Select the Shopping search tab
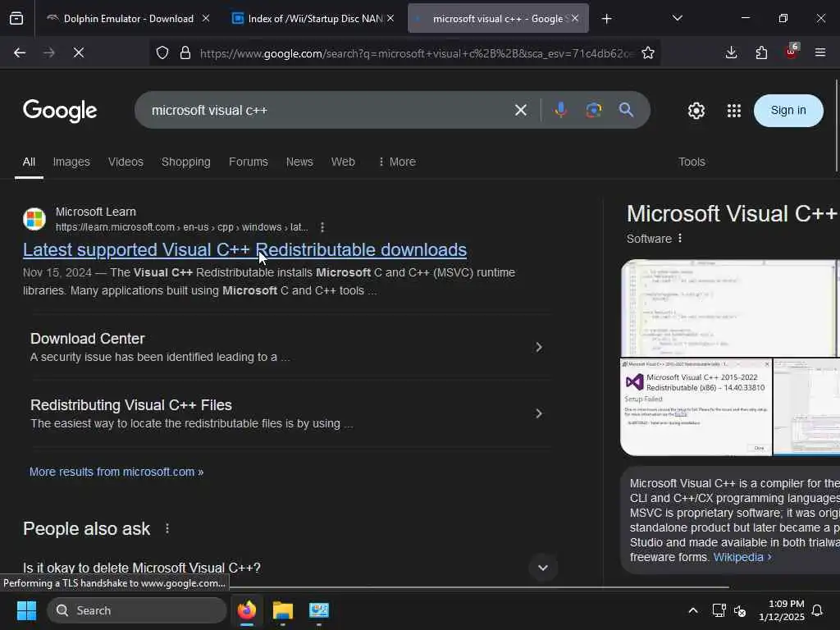The height and width of the screenshot is (630, 840). pos(186,162)
